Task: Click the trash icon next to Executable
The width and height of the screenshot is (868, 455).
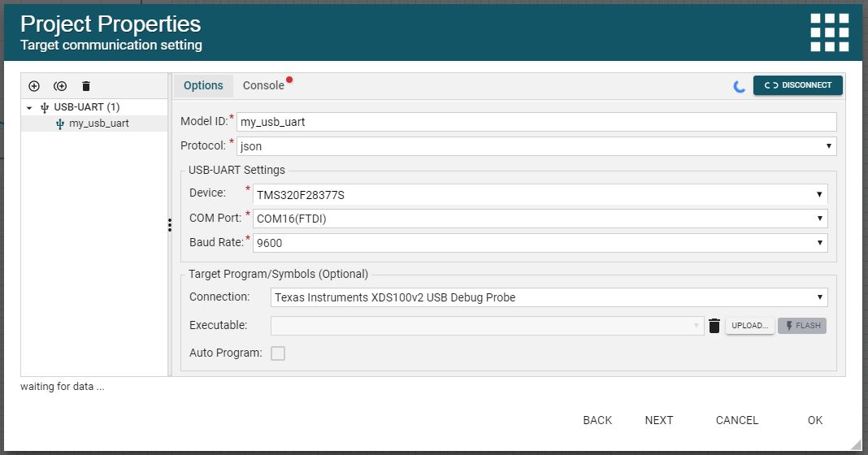Action: pyautogui.click(x=714, y=326)
